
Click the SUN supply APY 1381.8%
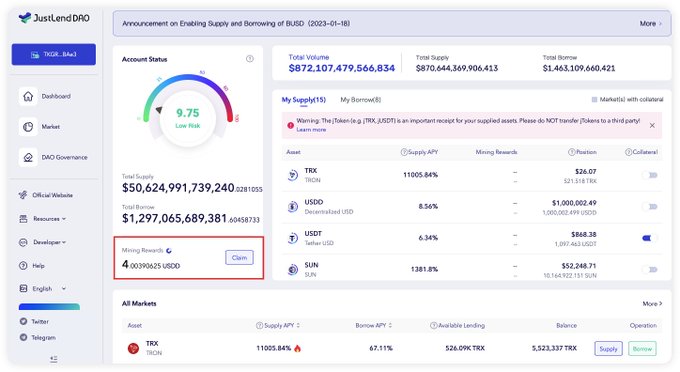coord(424,269)
